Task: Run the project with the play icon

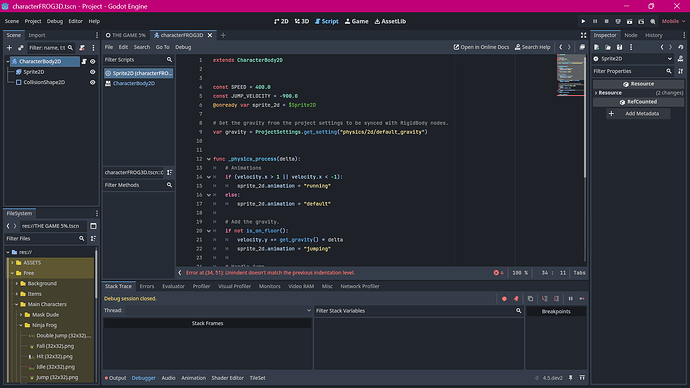Action: [x=584, y=21]
